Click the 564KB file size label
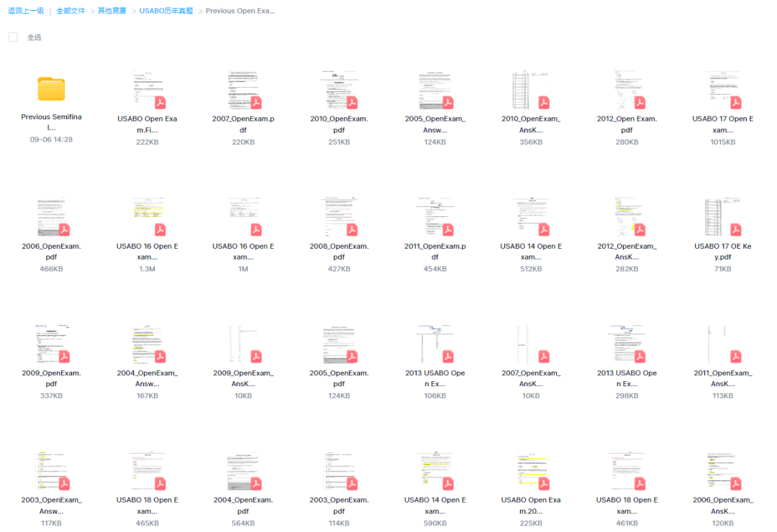Screen dimensions: 777x532 tap(243, 523)
